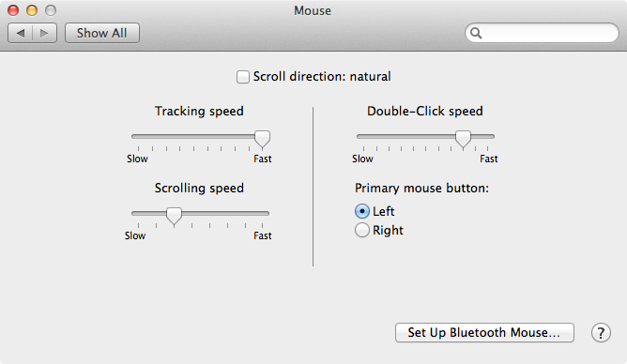Click the gray zoom window button

click(51, 10)
